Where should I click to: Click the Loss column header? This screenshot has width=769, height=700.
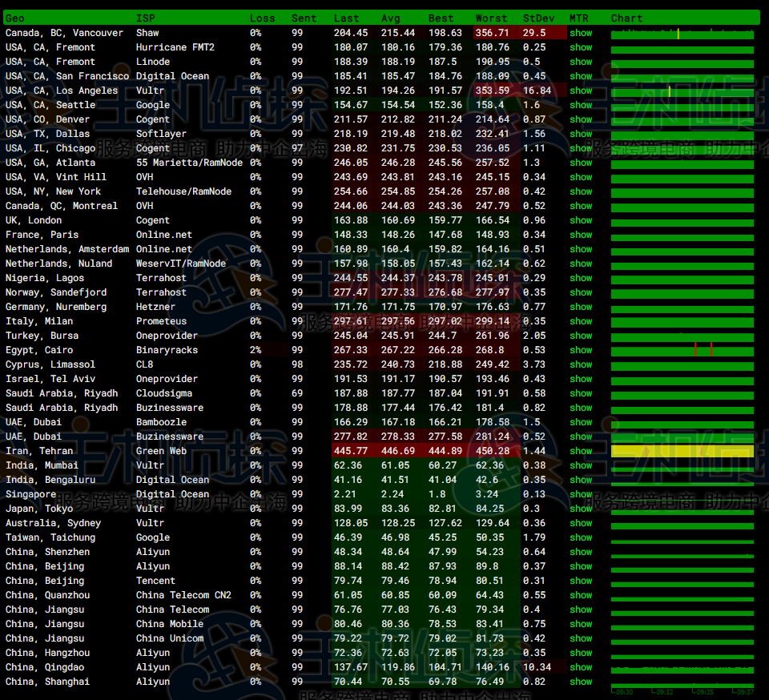pos(263,18)
